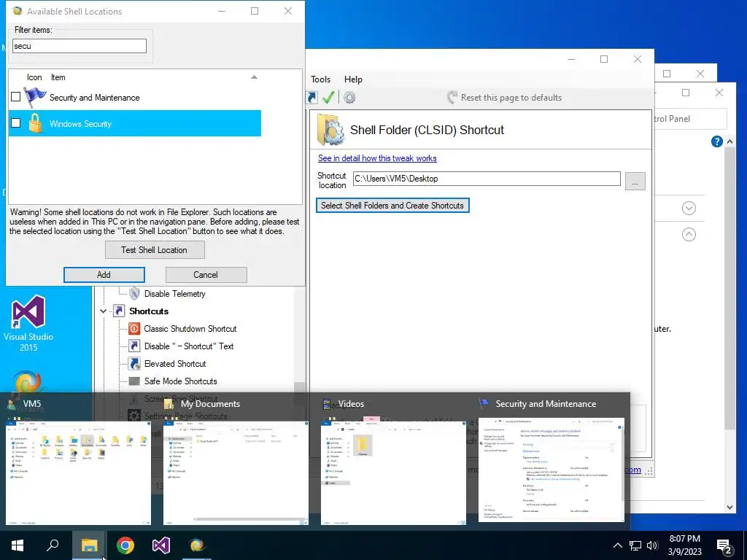This screenshot has height=560, width=747.
Task: Click the Shortcuts category icon
Action: [119, 311]
